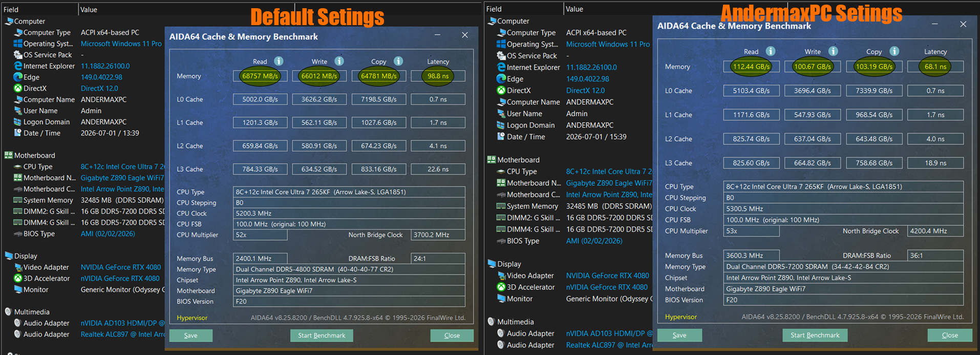980x355 pixels.
Task: Click the Hypervisor label in Default Settings benchmark
Action: pos(192,318)
